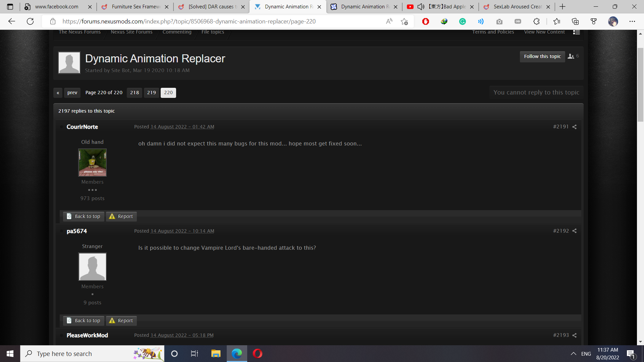Share post #2193 icon
The height and width of the screenshot is (362, 644).
point(575,336)
